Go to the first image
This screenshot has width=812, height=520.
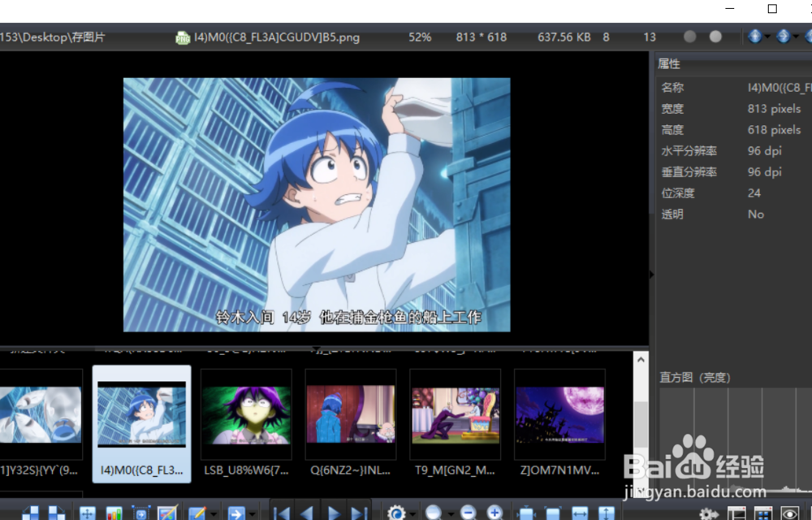point(282,513)
